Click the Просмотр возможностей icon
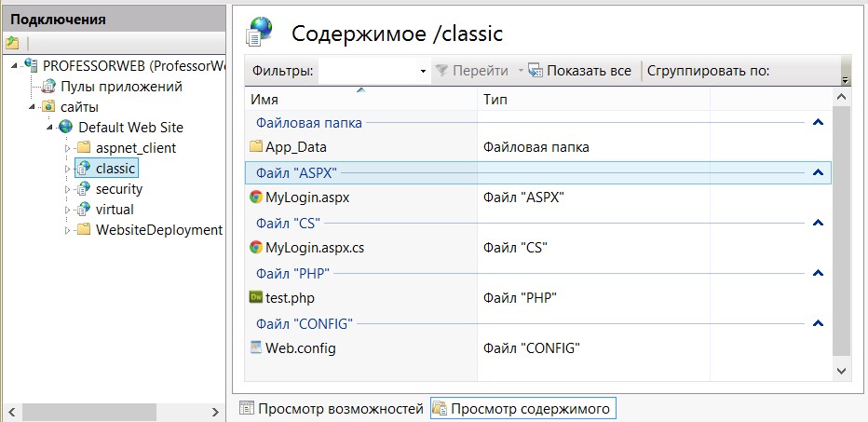This screenshot has height=422, width=868. (247, 409)
